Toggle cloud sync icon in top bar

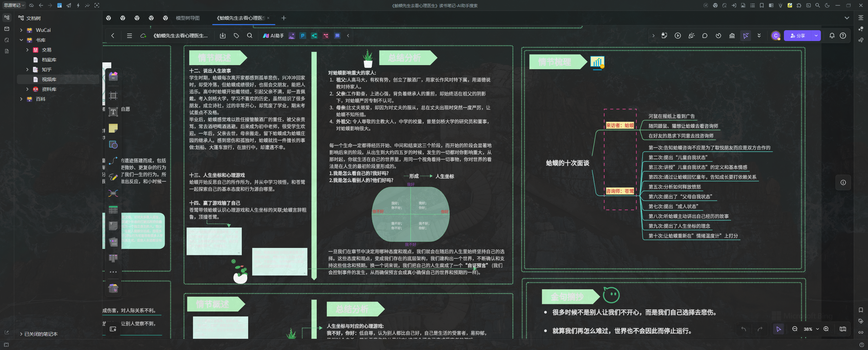pos(32,5)
